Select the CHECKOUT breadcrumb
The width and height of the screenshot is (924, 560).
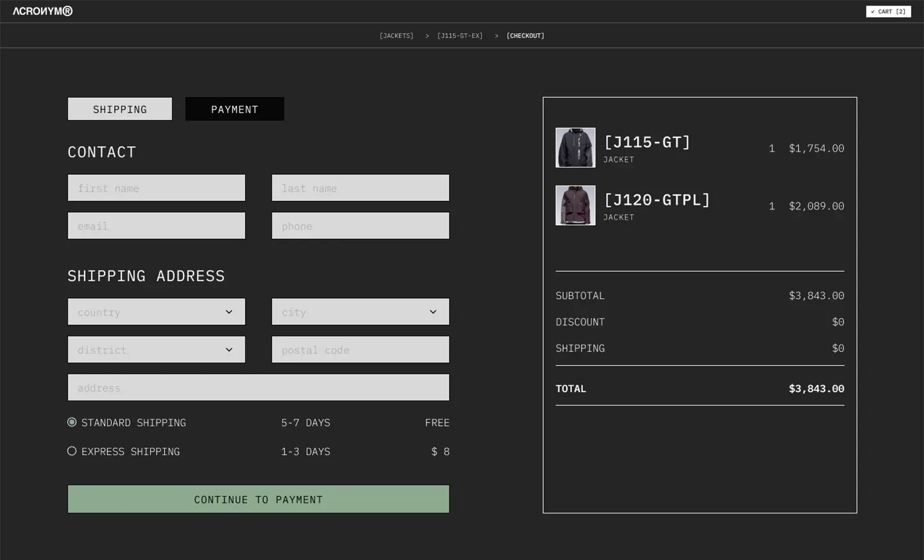(x=525, y=36)
